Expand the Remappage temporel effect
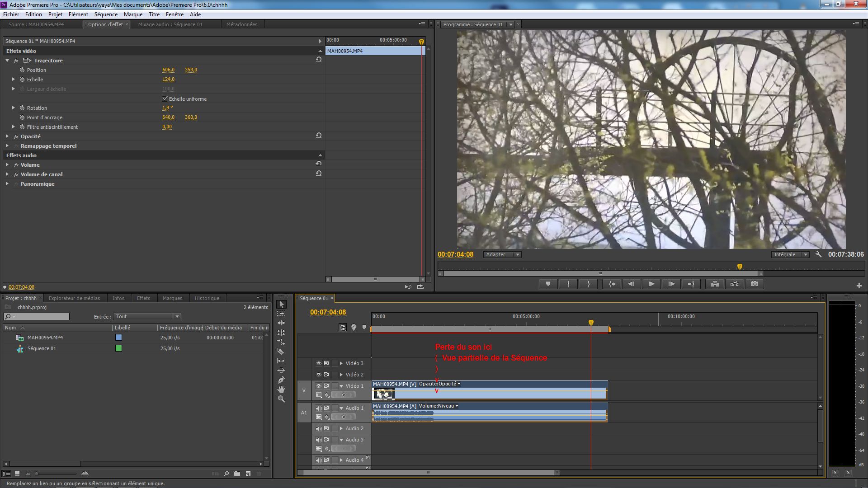This screenshot has height=488, width=868. (x=7, y=146)
